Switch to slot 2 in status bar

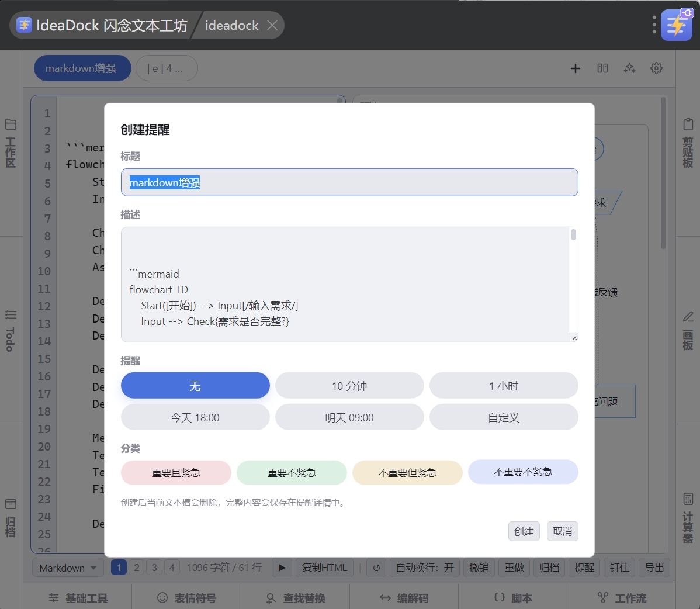click(x=137, y=568)
